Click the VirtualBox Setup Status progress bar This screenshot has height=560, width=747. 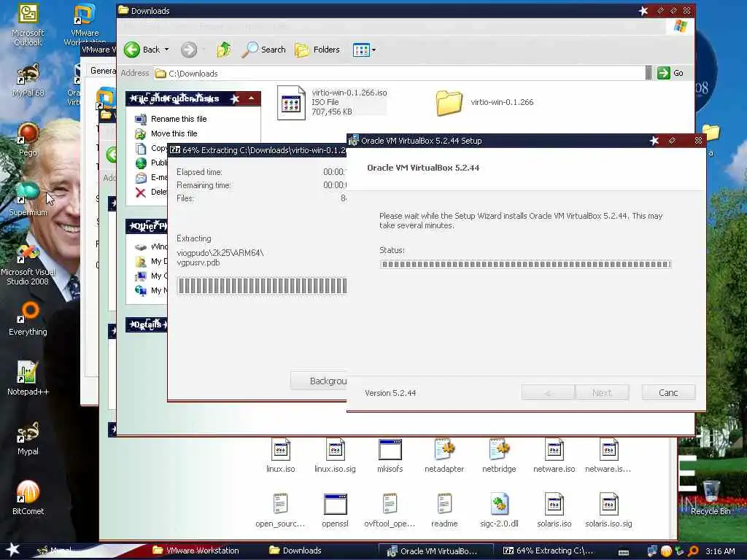525,264
